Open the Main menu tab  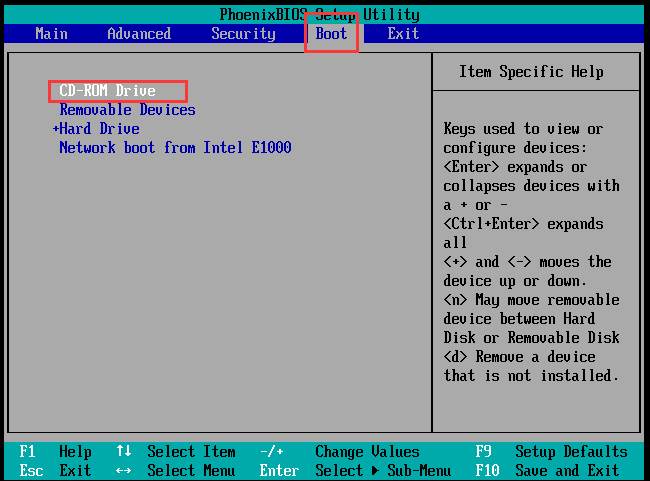coord(51,34)
